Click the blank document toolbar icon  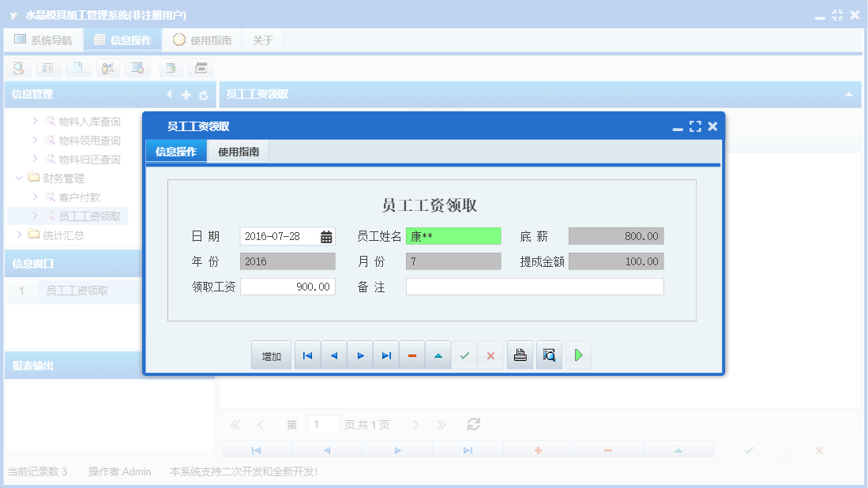click(x=77, y=68)
